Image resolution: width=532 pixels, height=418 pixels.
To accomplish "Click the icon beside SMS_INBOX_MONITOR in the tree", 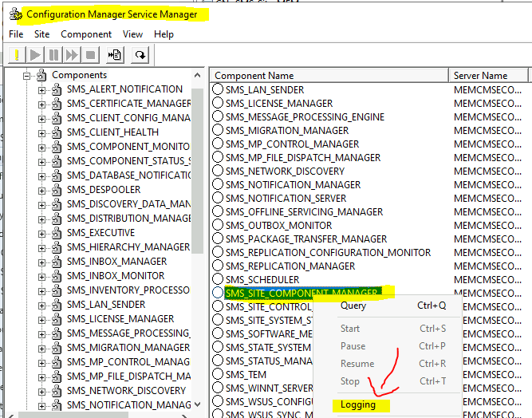I will click(57, 276).
